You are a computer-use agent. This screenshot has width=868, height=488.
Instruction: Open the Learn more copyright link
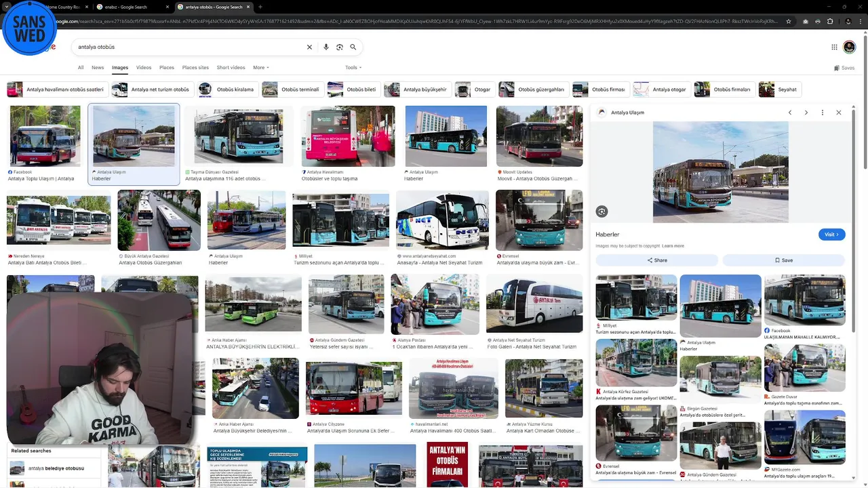click(x=673, y=246)
